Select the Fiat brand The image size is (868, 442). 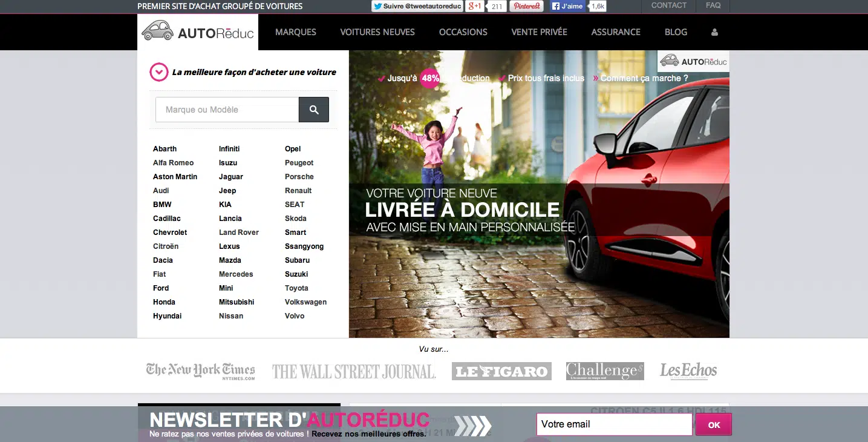tap(159, 274)
